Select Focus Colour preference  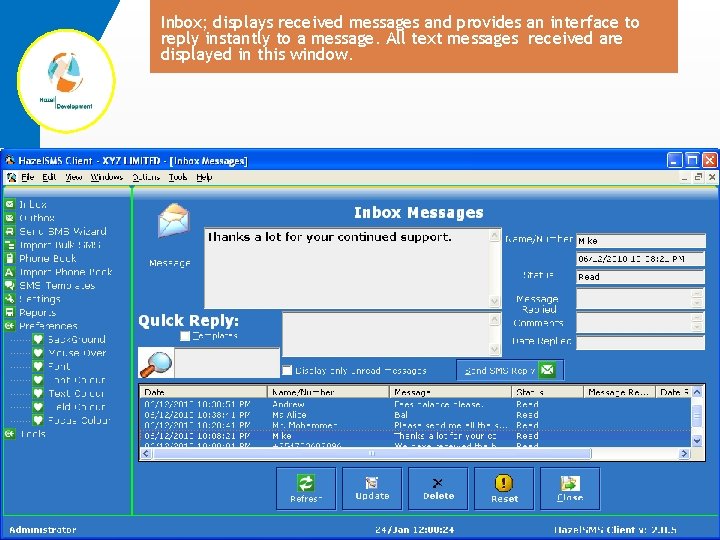tap(79, 420)
